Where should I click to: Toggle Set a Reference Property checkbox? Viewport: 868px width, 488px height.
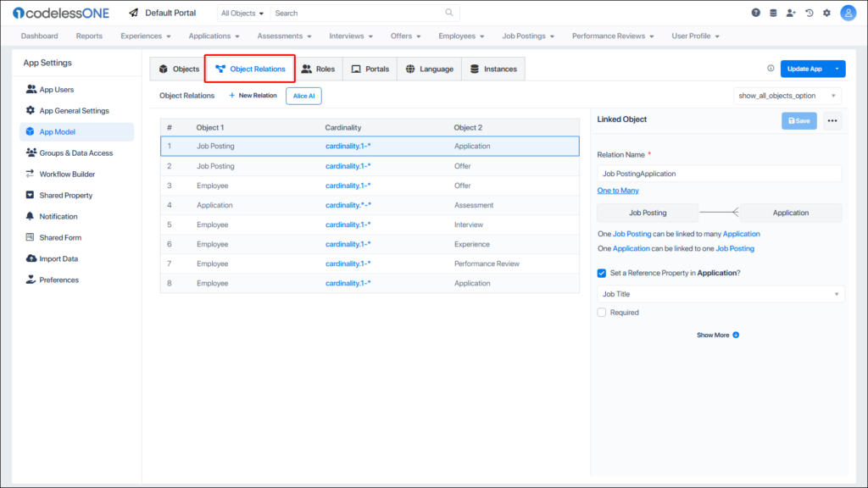pos(602,274)
